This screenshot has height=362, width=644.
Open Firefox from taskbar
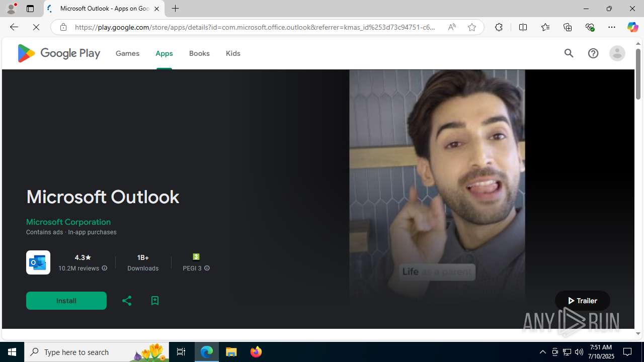(x=256, y=352)
